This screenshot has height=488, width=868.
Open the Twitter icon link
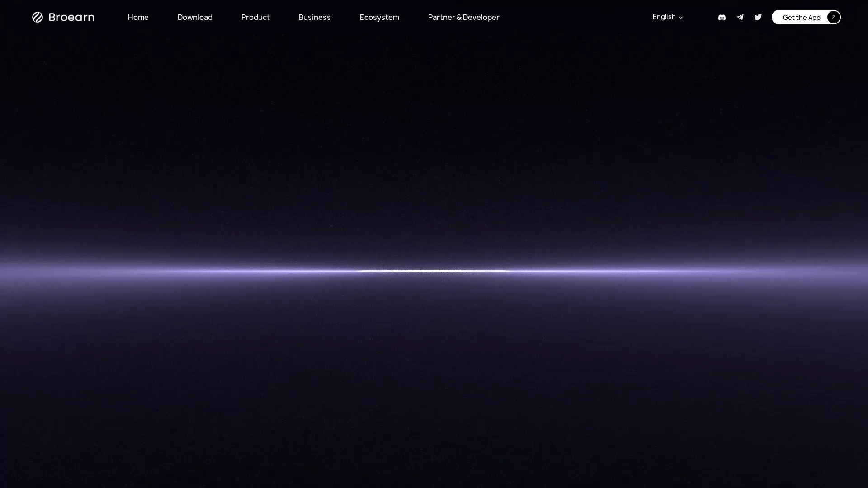point(758,17)
